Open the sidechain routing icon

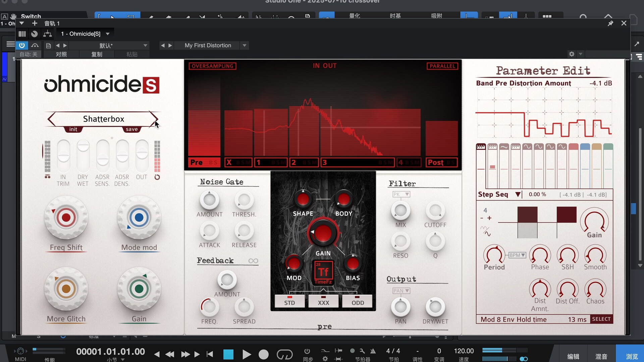(35, 45)
